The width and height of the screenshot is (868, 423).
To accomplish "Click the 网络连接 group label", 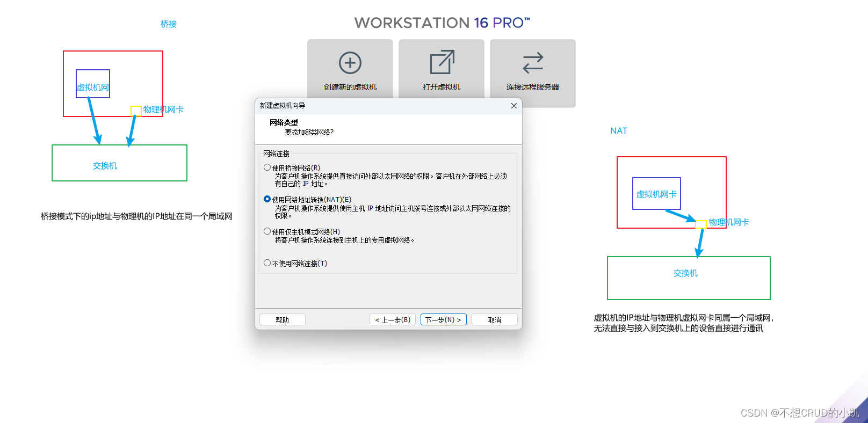I will (276, 154).
